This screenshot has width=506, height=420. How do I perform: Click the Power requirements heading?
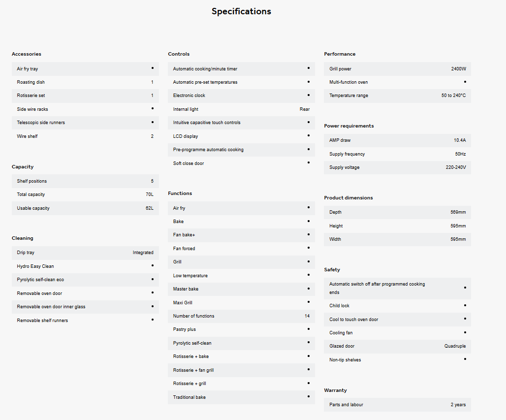coord(349,126)
